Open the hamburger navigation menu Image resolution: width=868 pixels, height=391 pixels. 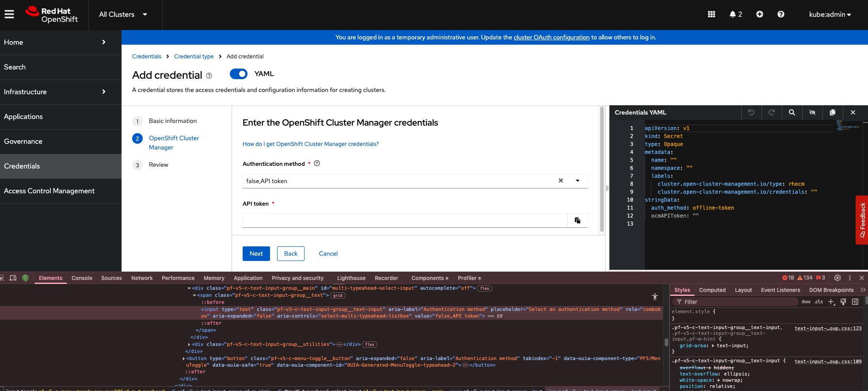pyautogui.click(x=9, y=15)
